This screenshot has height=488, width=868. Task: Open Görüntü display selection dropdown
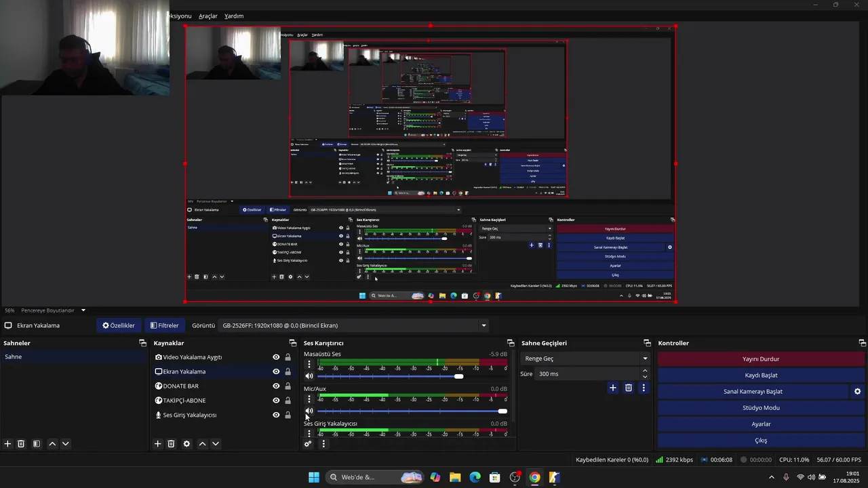coord(354,325)
